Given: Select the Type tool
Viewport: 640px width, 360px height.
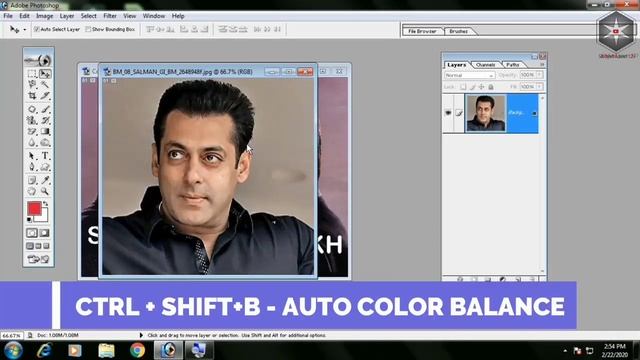Looking at the screenshot, I should click(x=45, y=156).
